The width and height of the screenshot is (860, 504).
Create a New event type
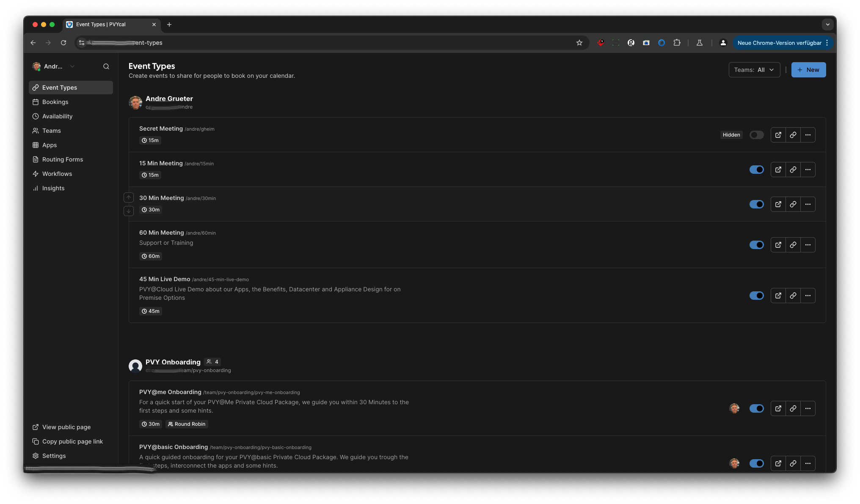click(x=808, y=70)
